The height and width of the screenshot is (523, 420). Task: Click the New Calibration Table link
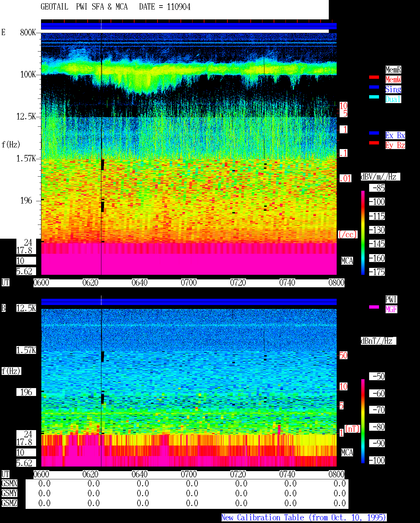point(304,517)
